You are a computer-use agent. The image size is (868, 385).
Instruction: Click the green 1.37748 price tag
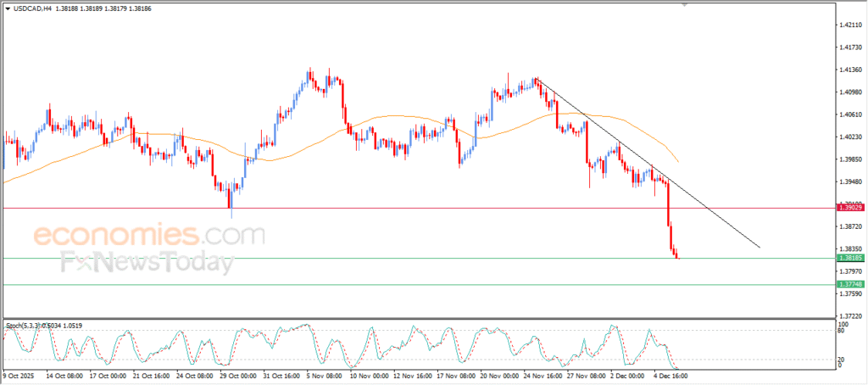pos(849,284)
